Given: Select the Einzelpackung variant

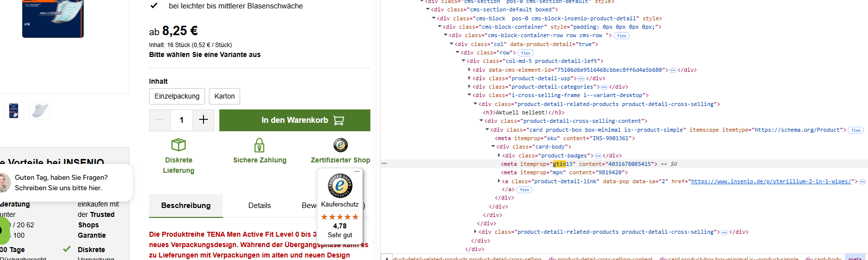Looking at the screenshot, I should tap(177, 96).
